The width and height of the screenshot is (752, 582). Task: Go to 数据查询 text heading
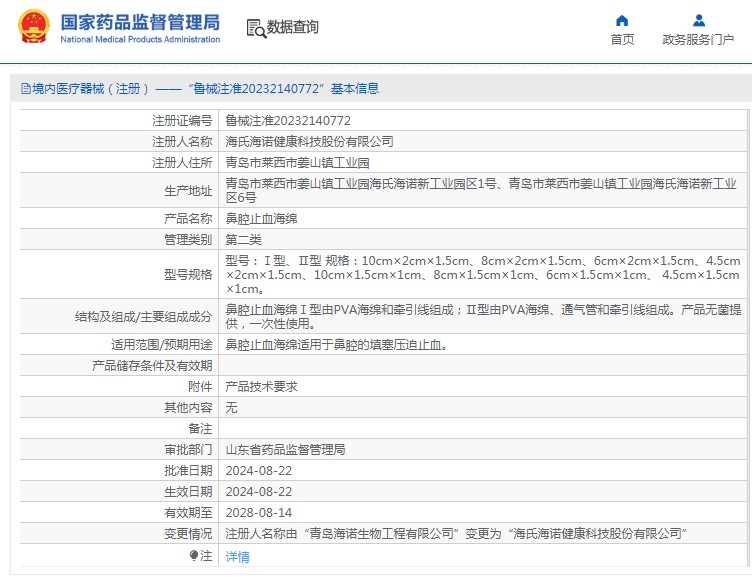point(292,28)
